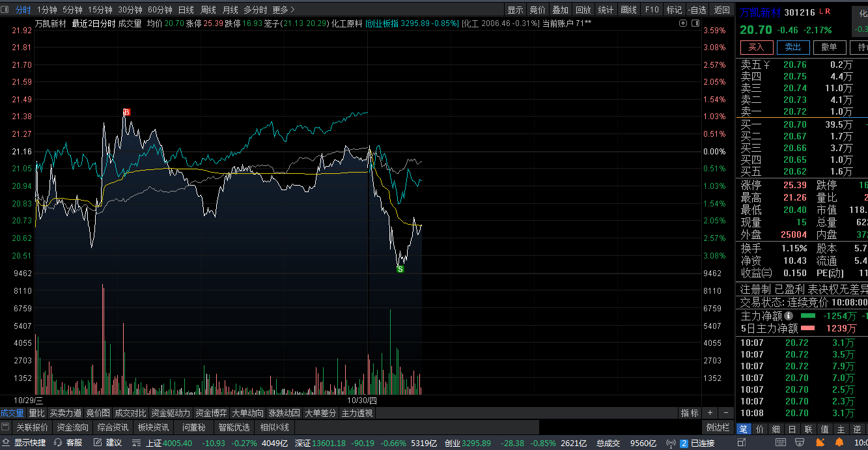Click the 上证 index value in status bar

click(178, 443)
